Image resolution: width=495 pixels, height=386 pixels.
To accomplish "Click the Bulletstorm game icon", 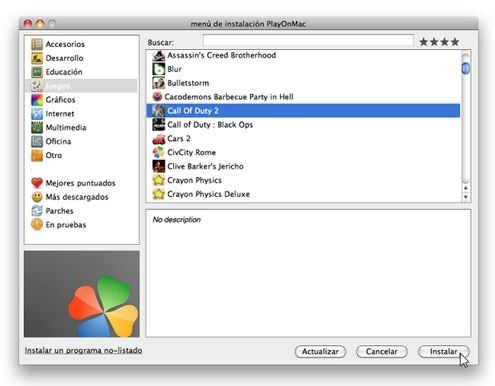I will [159, 83].
